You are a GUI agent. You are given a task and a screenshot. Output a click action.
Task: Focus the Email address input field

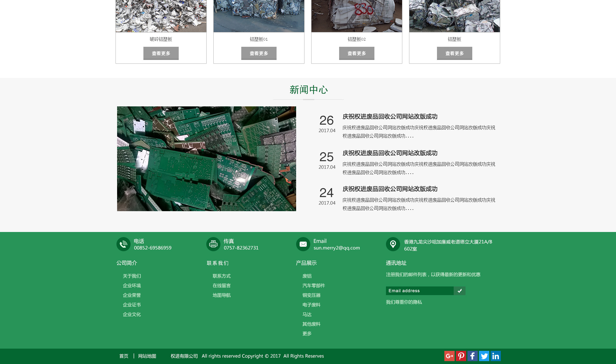point(419,291)
